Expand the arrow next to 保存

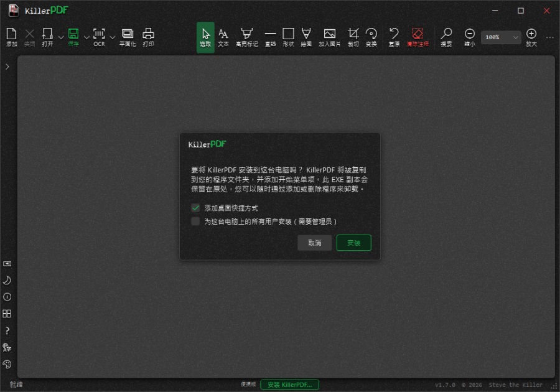pos(86,37)
